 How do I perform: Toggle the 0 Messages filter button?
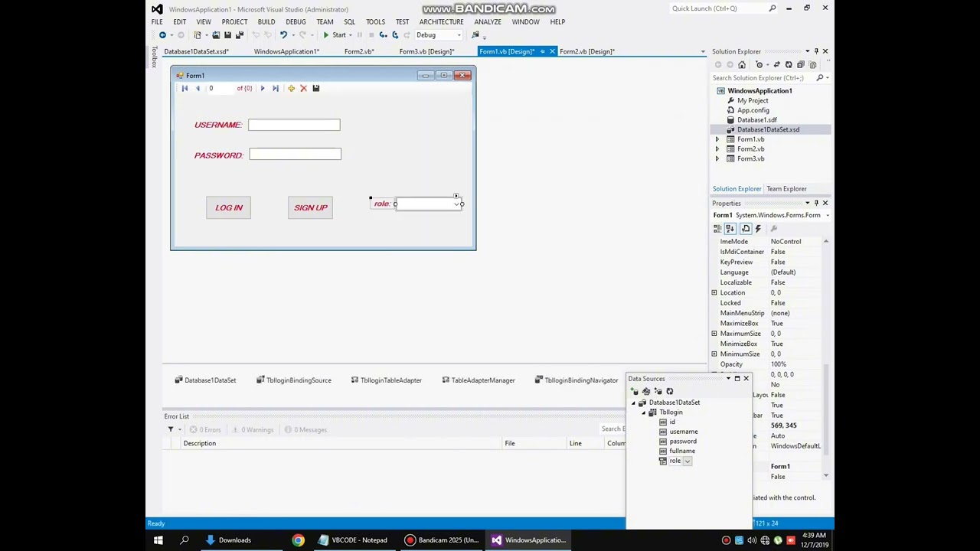(305, 429)
